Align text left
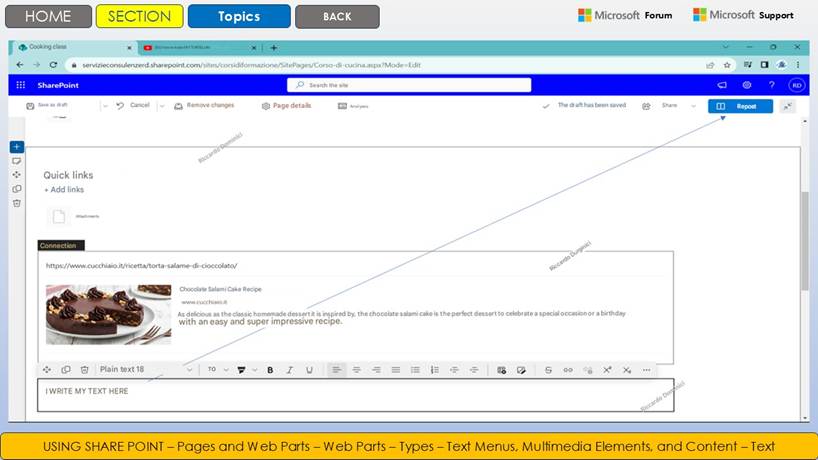 (336, 370)
